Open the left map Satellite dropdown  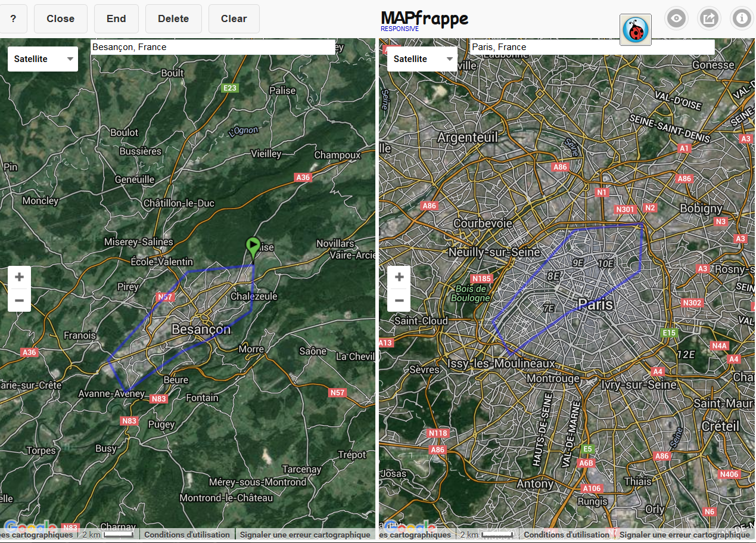[x=43, y=59]
